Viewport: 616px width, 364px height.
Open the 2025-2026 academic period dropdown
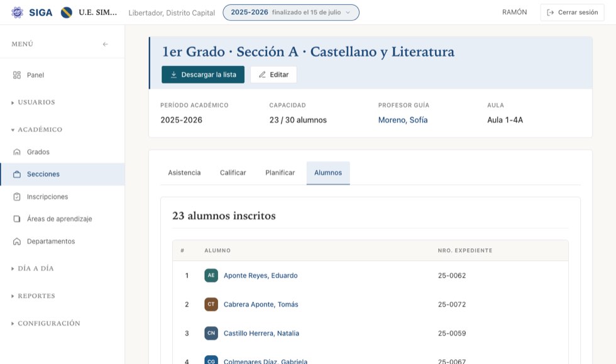click(291, 13)
